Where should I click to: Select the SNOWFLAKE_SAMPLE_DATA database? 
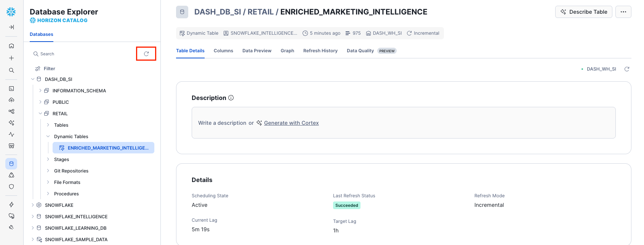click(x=76, y=240)
